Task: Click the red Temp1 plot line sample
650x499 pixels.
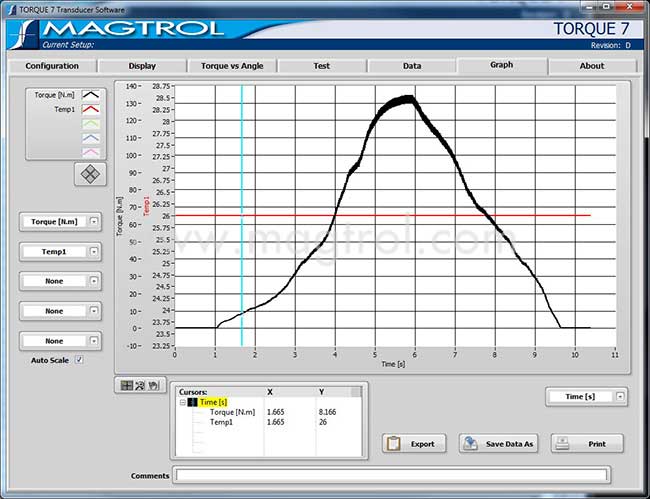Action: (x=90, y=109)
